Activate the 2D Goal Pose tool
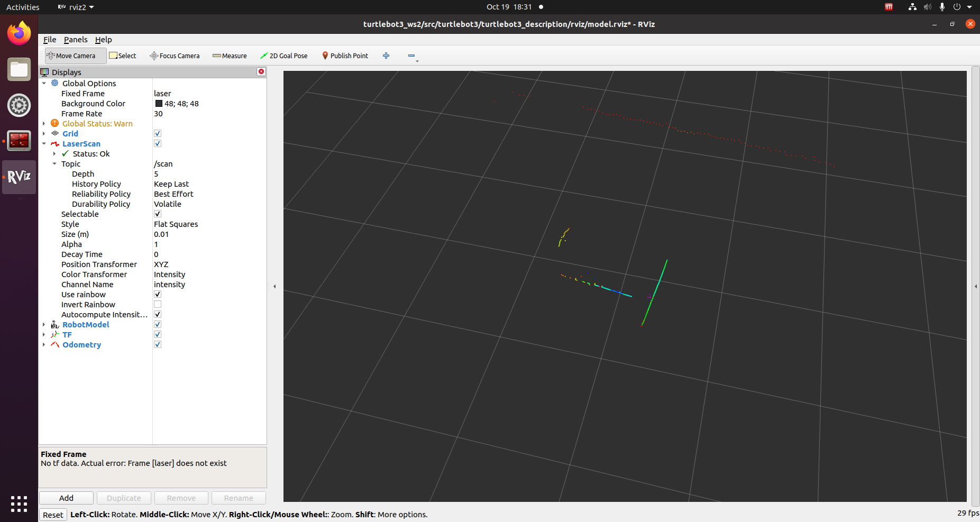980x522 pixels. (284, 56)
